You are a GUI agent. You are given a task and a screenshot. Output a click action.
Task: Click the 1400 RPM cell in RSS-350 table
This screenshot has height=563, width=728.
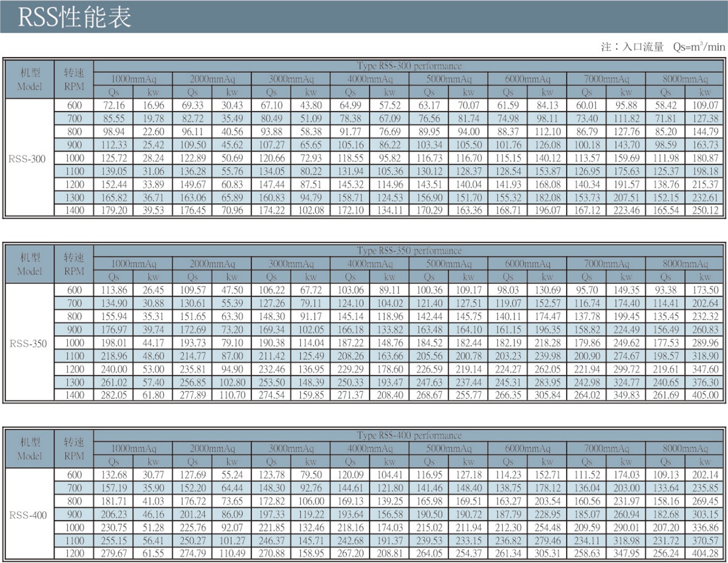coord(74,395)
